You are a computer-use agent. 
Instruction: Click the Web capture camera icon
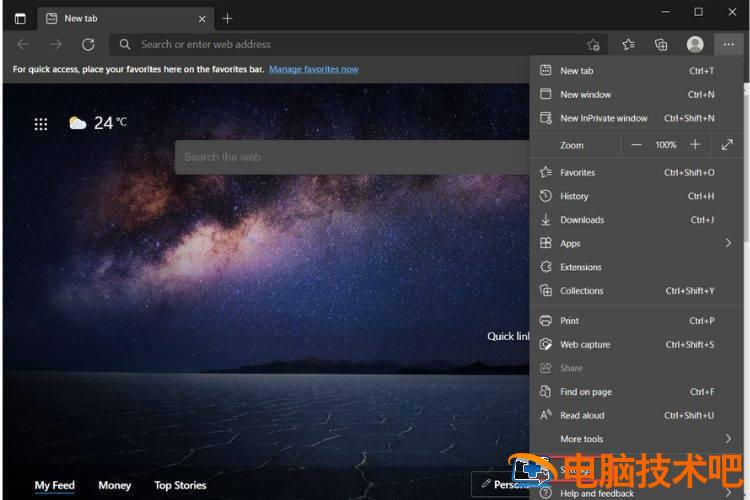tap(545, 344)
